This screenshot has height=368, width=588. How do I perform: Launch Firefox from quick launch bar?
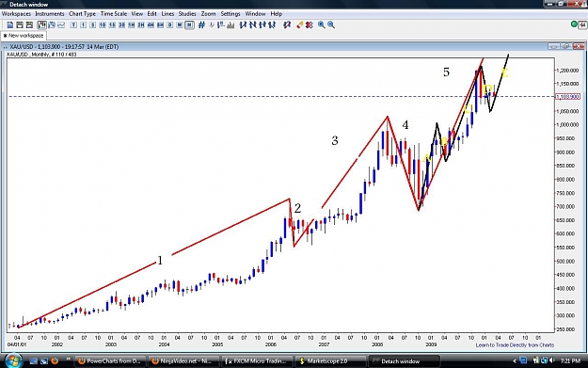click(x=55, y=360)
